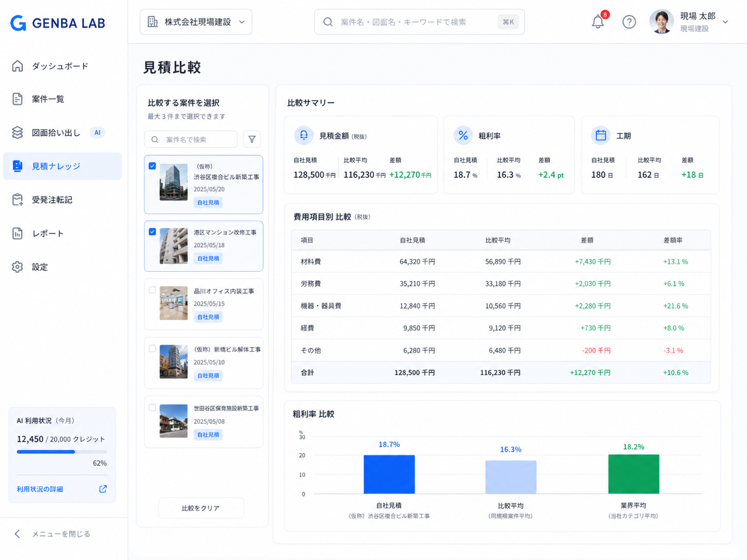747x560 pixels.
Task: Click the magnifier icon in global search
Action: point(328,22)
